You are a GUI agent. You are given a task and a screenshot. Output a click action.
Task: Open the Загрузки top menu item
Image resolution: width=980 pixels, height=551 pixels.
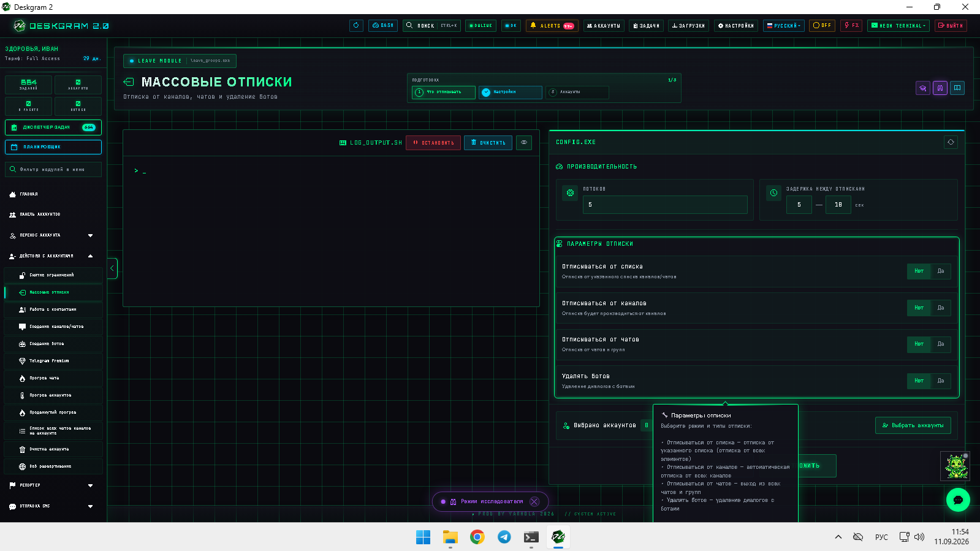pos(688,26)
